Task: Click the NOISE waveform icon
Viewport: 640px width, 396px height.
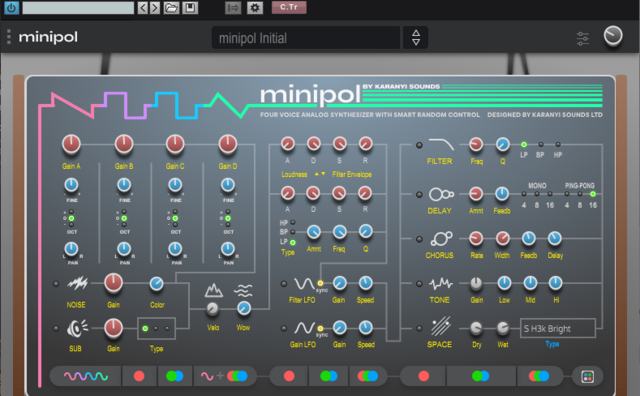Action: pos(78,283)
